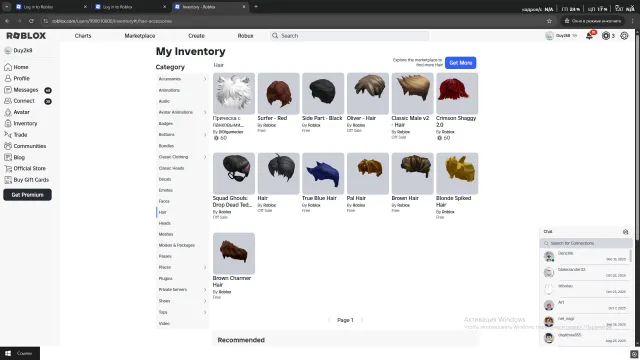
Task: Open the Buy Gift Cards sidebar icon
Action: click(x=8, y=180)
